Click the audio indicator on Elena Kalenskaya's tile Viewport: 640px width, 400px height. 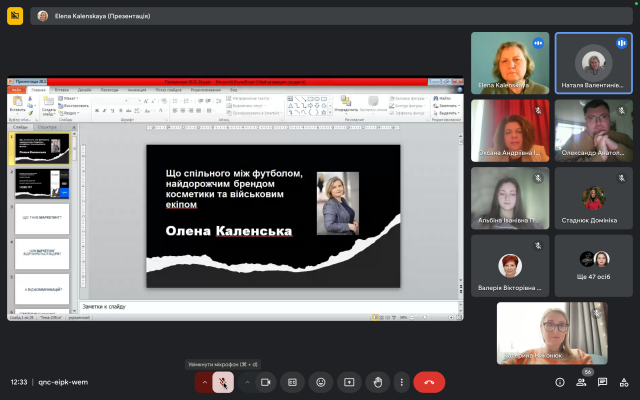coord(538,43)
